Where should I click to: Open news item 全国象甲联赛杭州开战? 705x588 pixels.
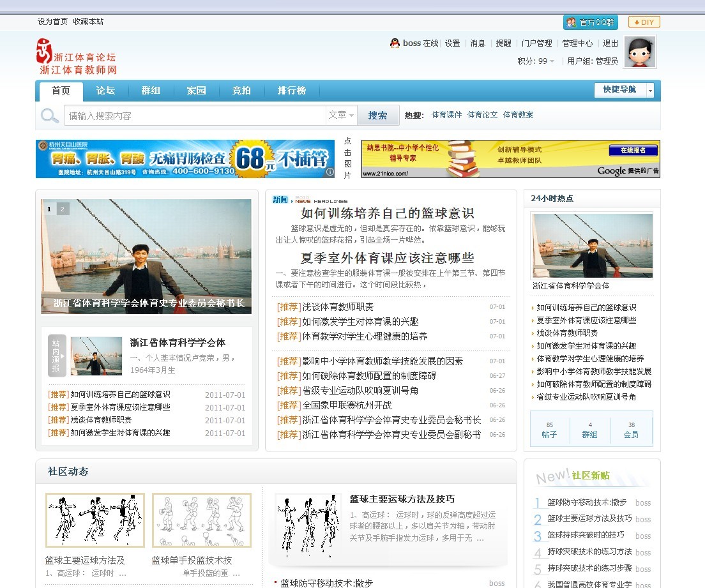point(347,405)
